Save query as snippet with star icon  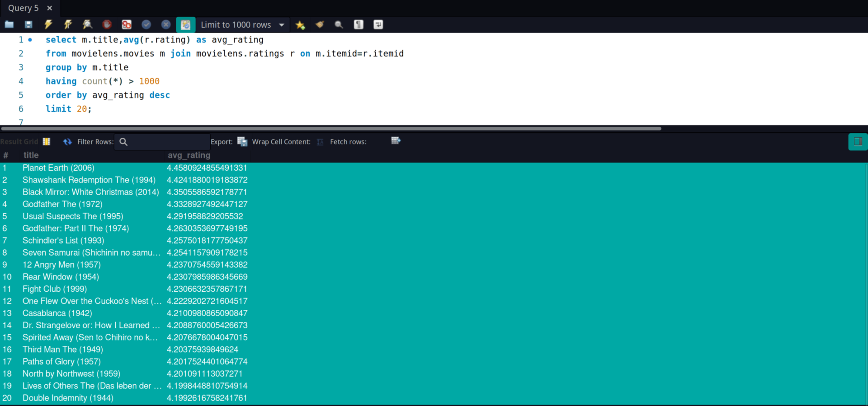coord(300,25)
